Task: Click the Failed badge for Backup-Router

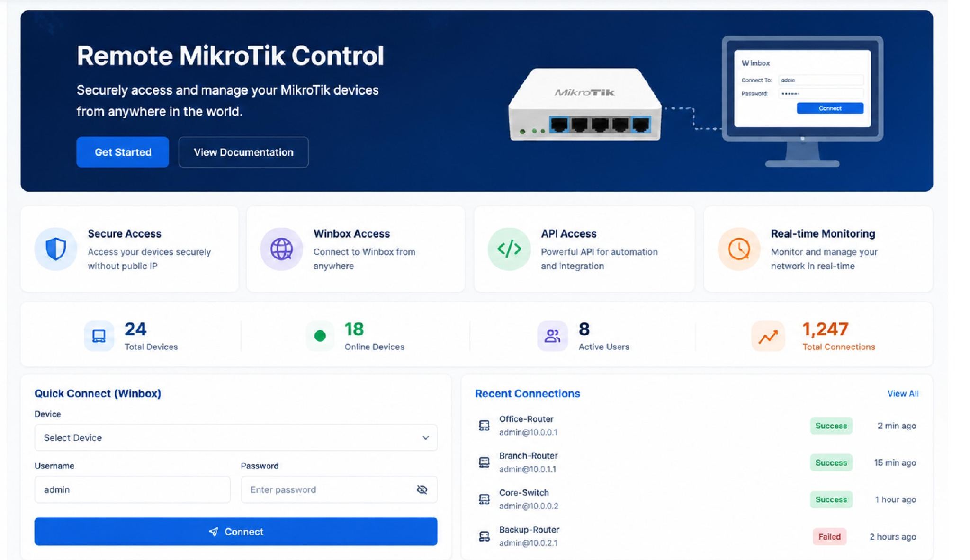Action: point(830,536)
